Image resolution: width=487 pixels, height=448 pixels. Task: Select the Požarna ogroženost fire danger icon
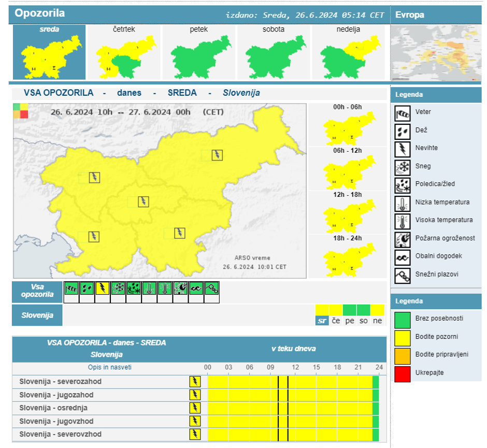pos(179,289)
